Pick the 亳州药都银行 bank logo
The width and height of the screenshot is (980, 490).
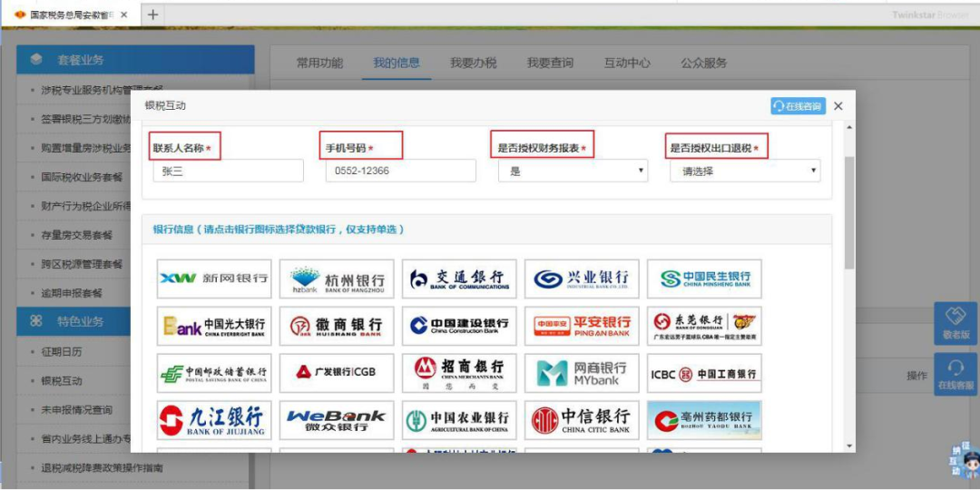click(704, 420)
